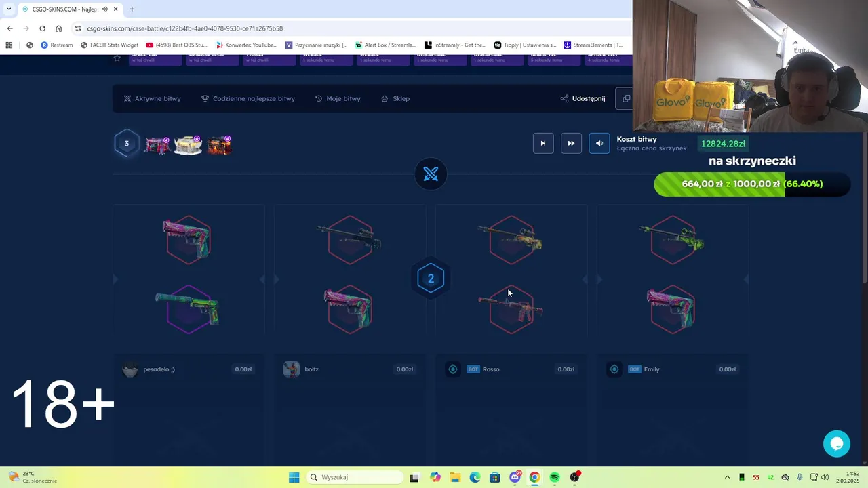
Task: Reload the page
Action: click(42, 28)
